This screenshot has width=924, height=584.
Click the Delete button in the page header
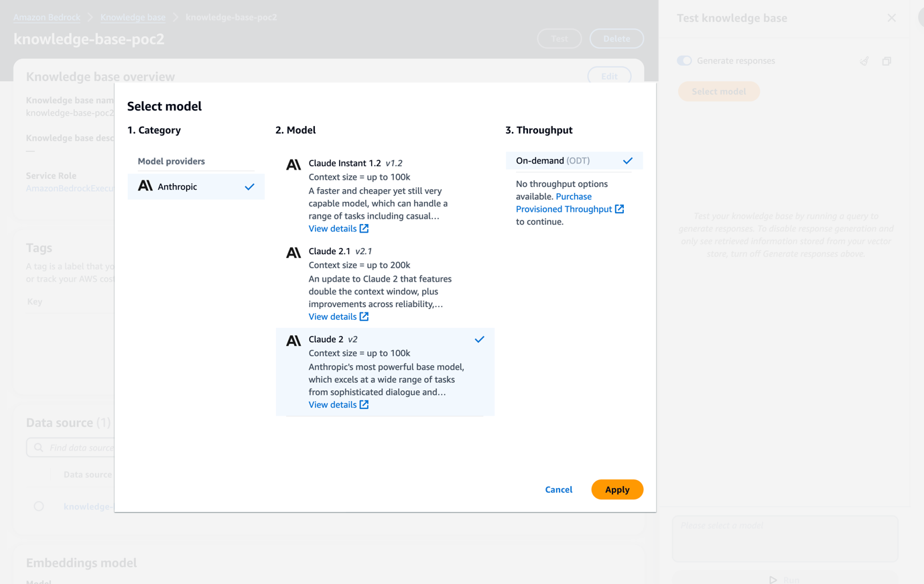point(616,39)
